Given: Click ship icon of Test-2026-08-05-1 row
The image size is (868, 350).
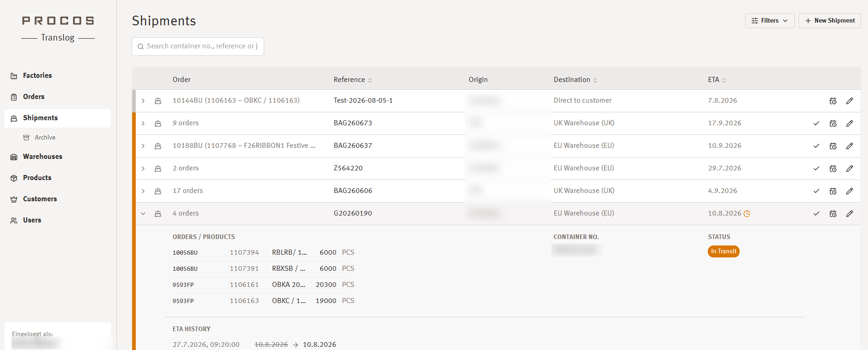Looking at the screenshot, I should pyautogui.click(x=158, y=101).
